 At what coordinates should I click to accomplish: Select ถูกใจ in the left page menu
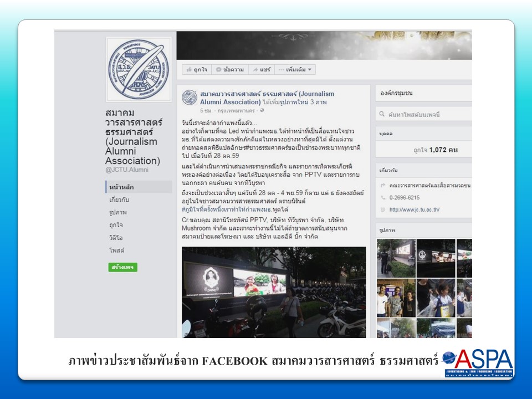click(116, 225)
